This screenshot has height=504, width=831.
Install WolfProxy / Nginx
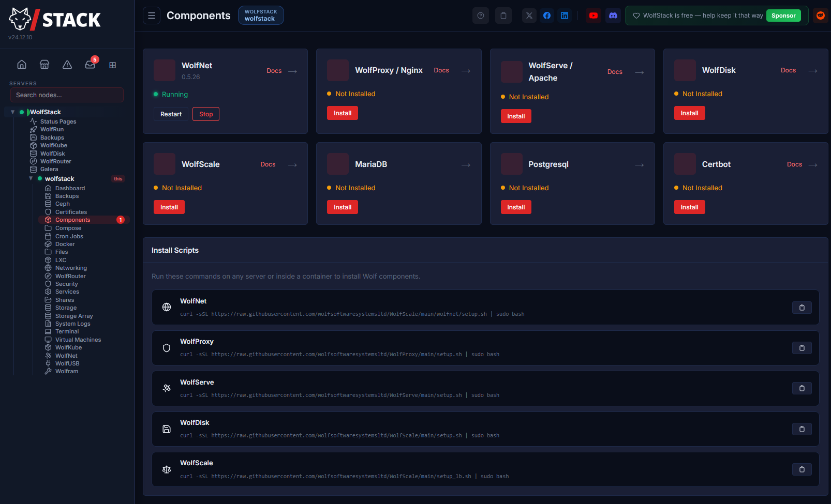point(343,113)
